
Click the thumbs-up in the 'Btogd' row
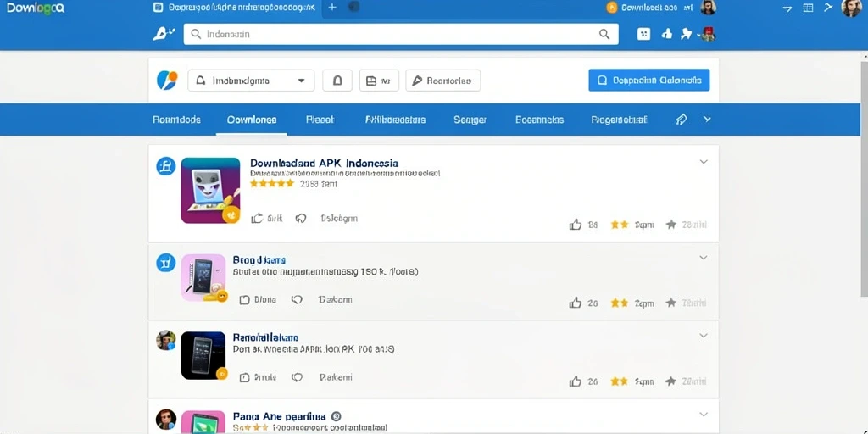[x=576, y=303]
